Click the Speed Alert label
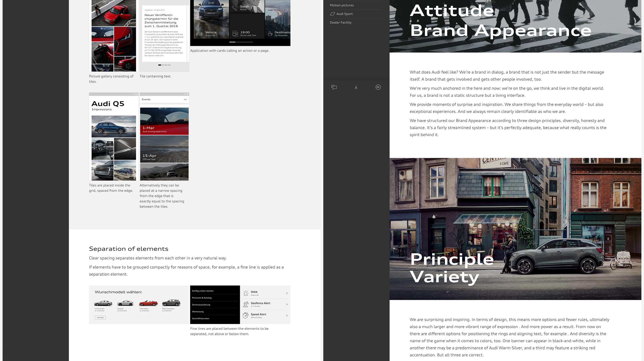 pos(258,314)
